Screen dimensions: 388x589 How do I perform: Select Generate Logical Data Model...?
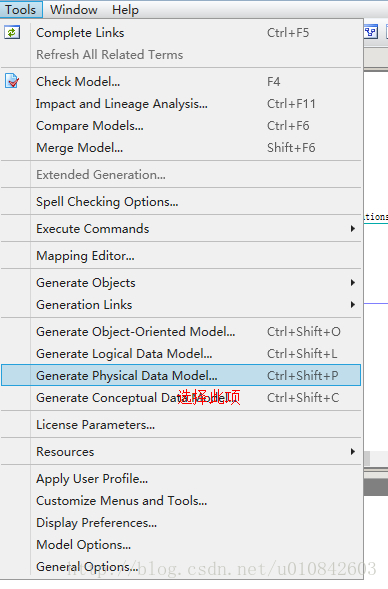click(181, 353)
